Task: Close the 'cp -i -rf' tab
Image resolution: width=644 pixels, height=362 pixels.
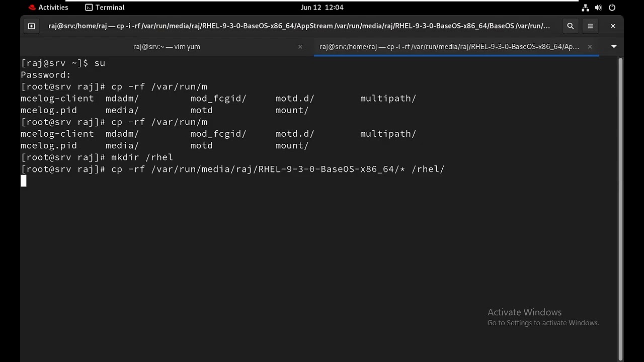Action: pos(590,47)
